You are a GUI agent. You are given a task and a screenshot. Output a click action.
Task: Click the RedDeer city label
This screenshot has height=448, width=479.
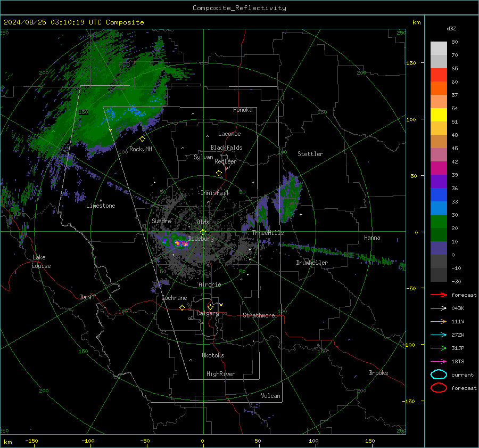[x=226, y=161]
